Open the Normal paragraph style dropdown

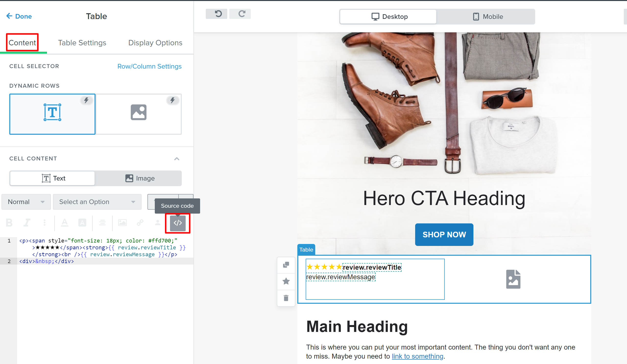[26, 202]
